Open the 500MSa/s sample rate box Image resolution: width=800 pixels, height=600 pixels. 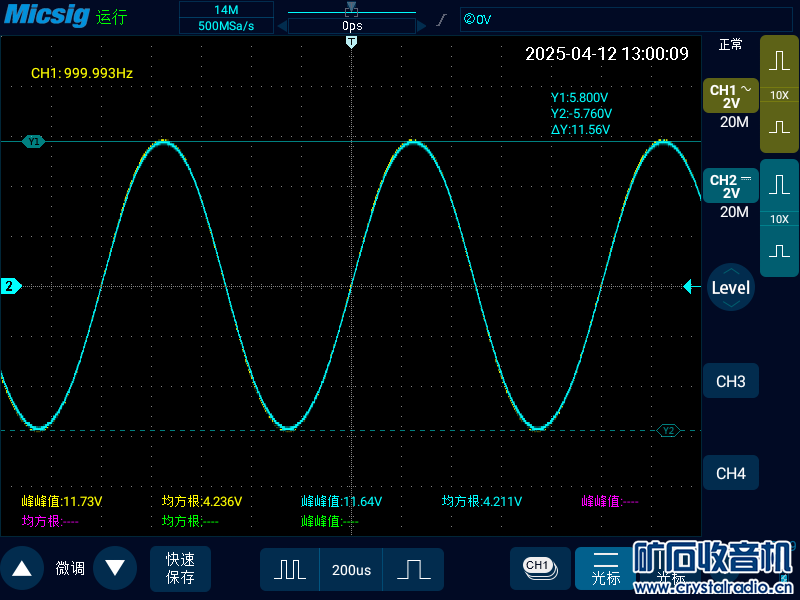[226, 26]
